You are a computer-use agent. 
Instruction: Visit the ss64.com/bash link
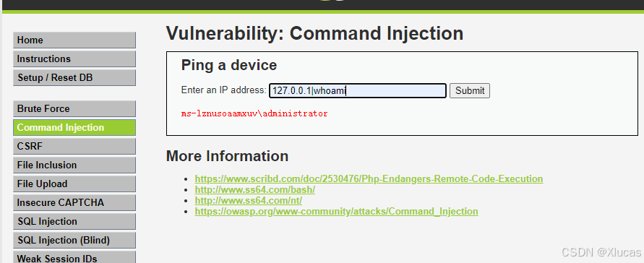254,190
